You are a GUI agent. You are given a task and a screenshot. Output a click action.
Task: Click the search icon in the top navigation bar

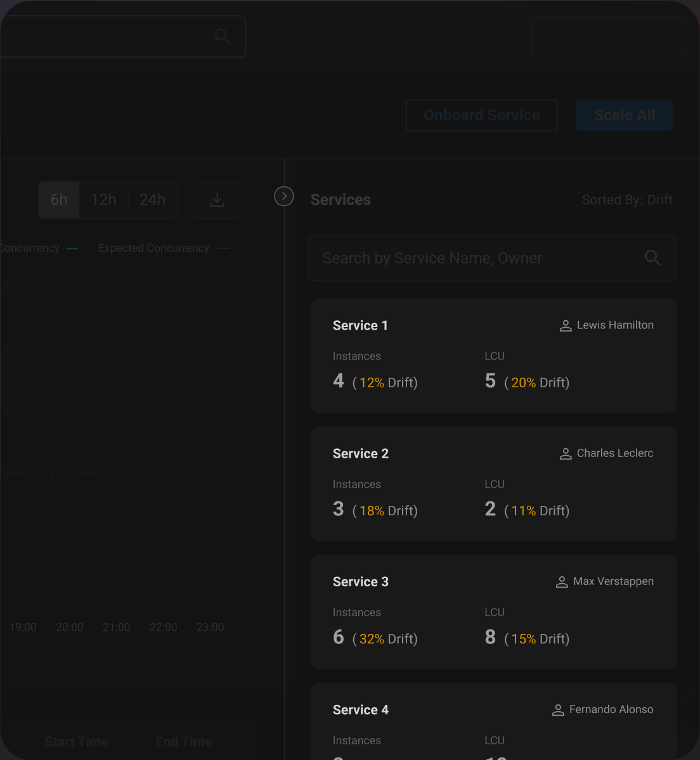pos(223,36)
